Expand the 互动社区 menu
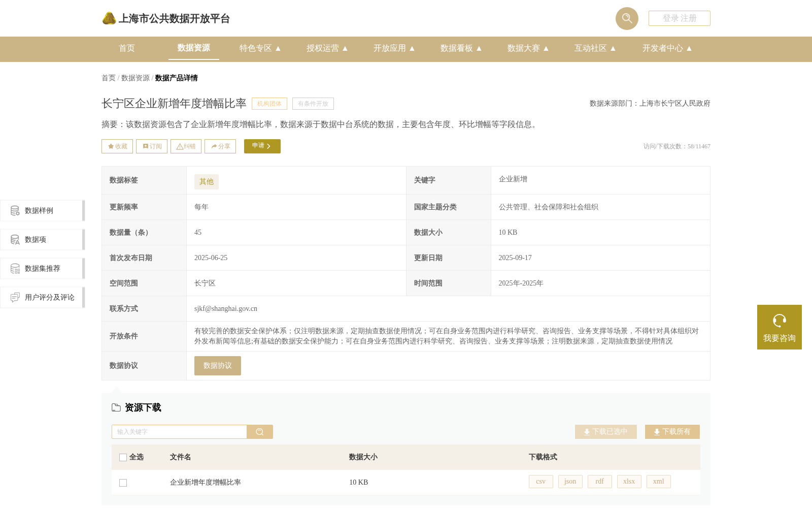Viewport: 812px width, 508px height. coord(595,48)
